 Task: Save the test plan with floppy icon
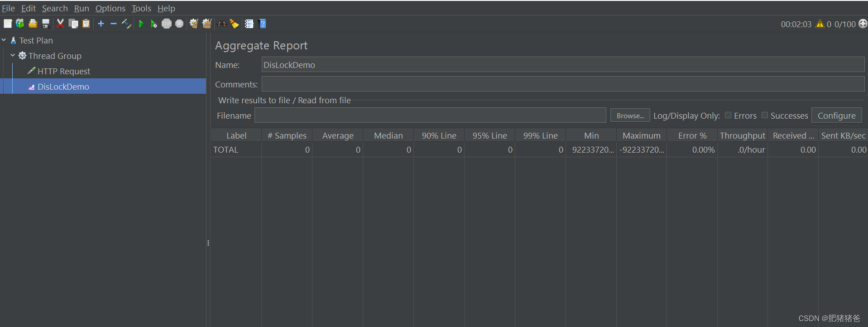tap(45, 24)
